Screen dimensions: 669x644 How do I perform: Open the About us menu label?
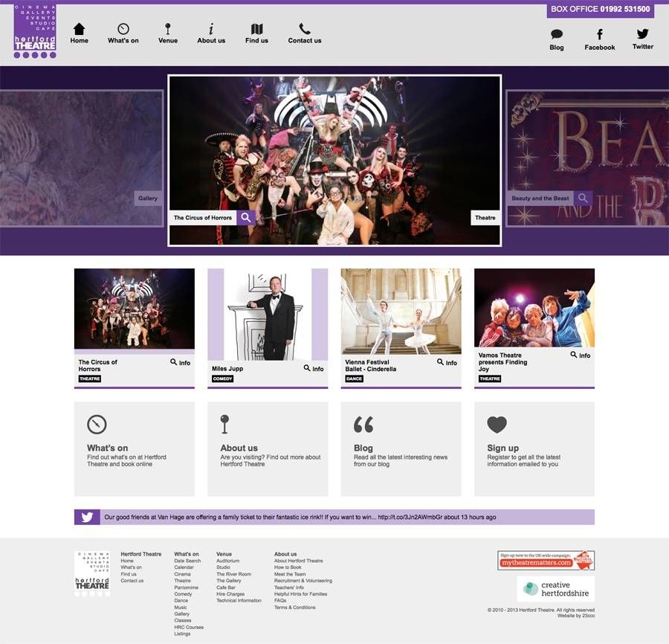pos(211,41)
